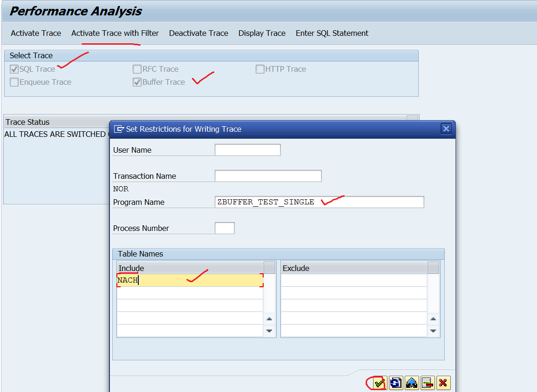Screen dimensions: 537x392
Task: Open Display Trace from the toolbar
Action: [x=262, y=33]
